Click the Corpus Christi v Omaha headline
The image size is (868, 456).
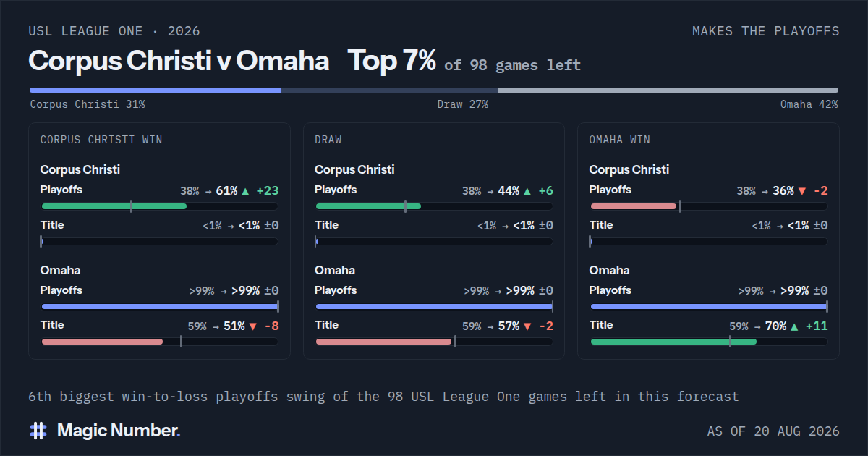(179, 62)
